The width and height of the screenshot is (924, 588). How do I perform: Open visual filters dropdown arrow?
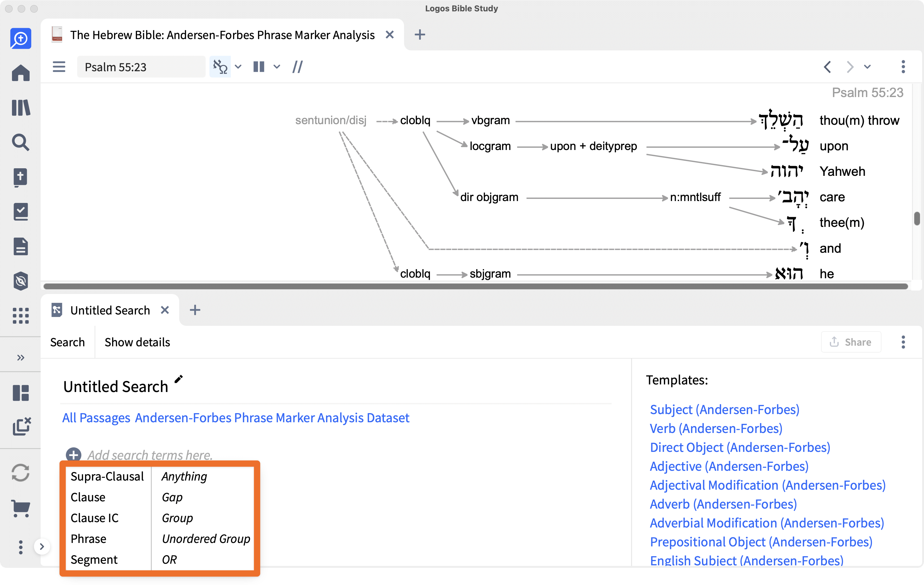[238, 67]
